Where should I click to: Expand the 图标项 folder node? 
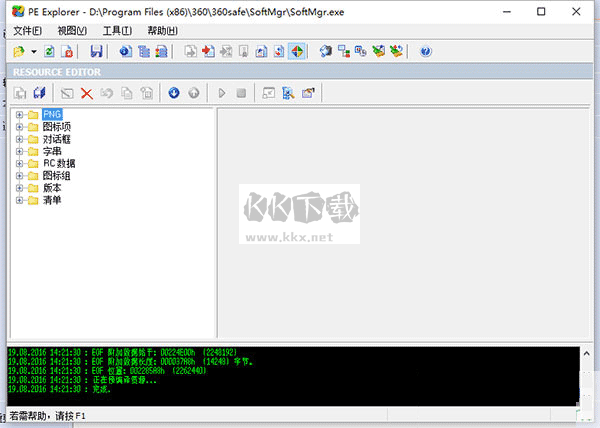coord(19,127)
